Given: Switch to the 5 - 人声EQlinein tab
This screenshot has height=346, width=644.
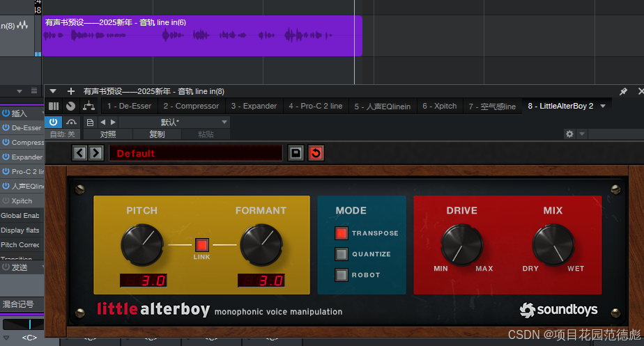Looking at the screenshot, I should click(x=383, y=107).
